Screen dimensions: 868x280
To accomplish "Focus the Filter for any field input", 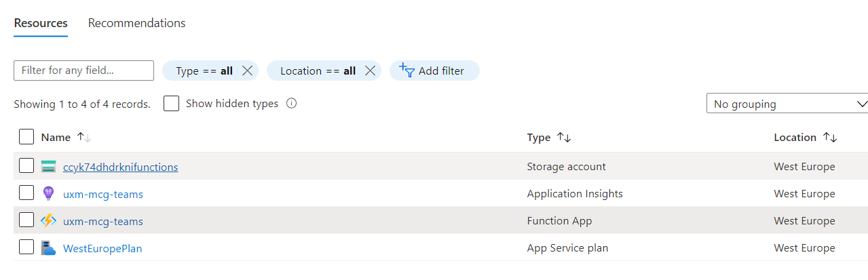I will point(84,71).
